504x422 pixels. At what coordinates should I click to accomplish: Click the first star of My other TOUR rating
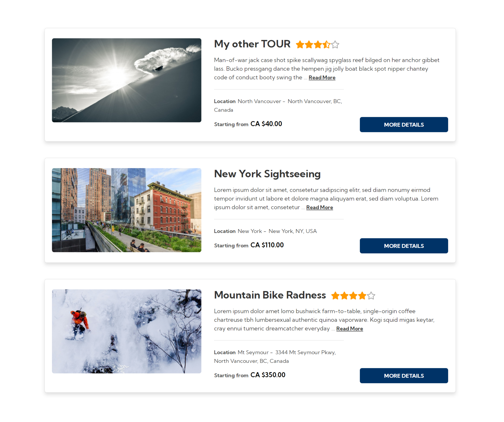click(x=300, y=45)
